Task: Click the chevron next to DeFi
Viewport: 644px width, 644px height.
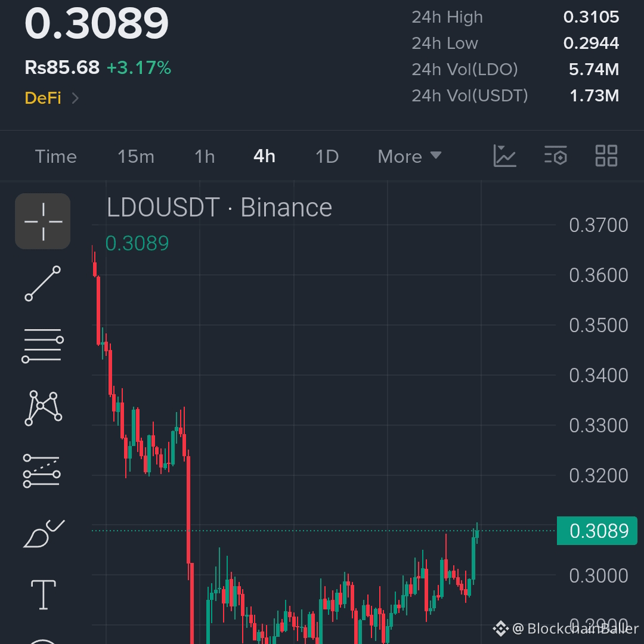Action: point(75,98)
